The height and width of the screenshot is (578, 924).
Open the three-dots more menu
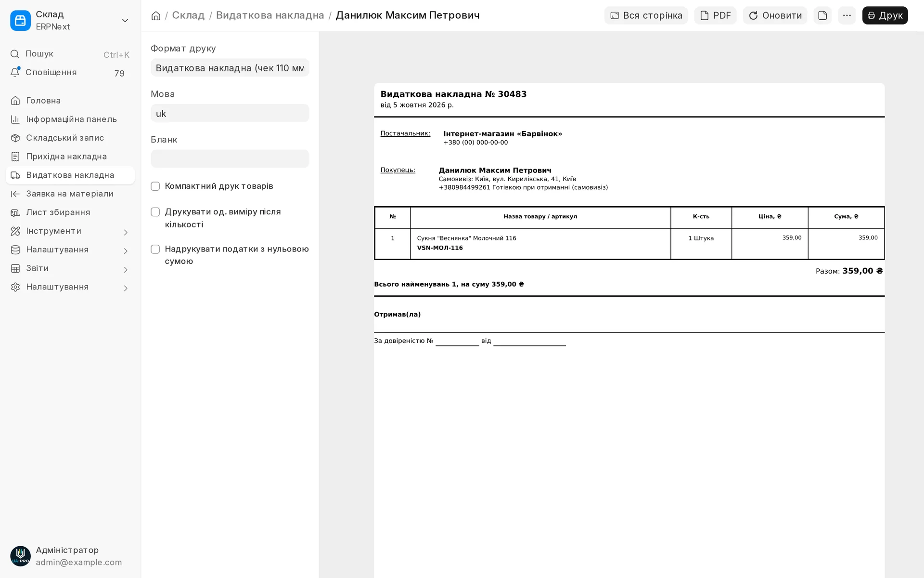click(847, 15)
